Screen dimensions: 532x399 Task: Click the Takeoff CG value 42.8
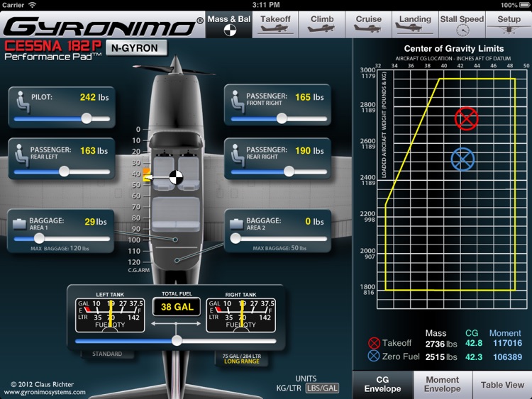pos(474,343)
